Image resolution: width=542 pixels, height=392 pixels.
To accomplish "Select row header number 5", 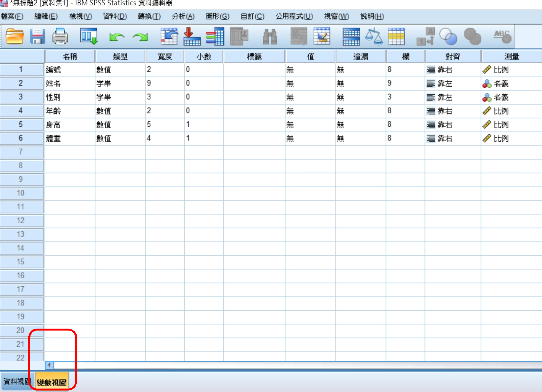I will point(21,124).
